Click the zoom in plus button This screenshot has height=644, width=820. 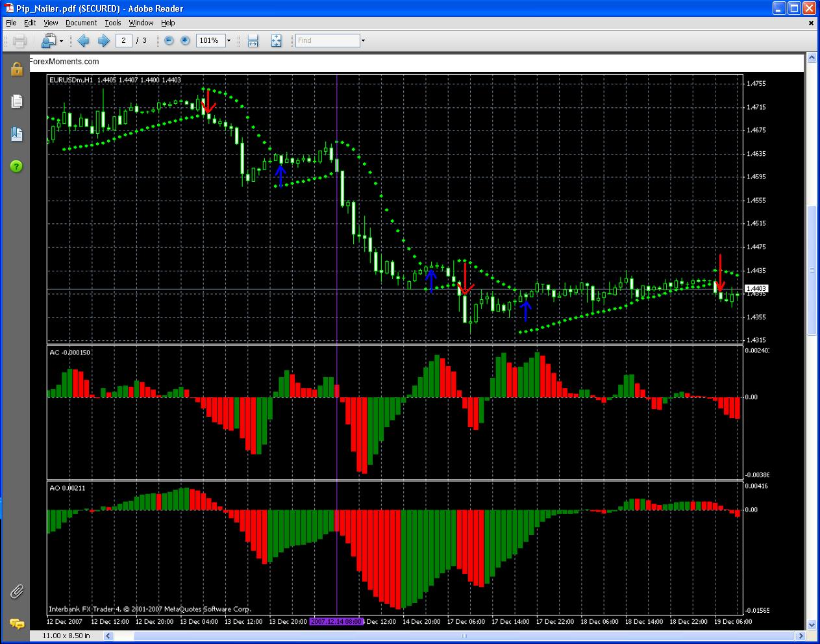tap(185, 40)
